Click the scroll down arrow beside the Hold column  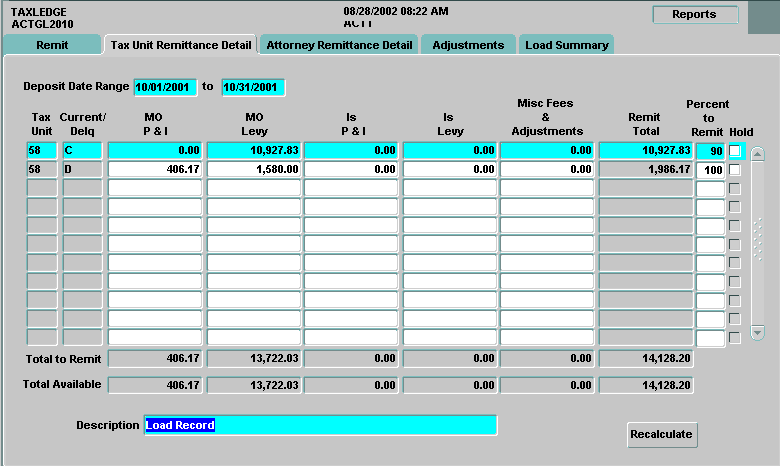coord(757,332)
